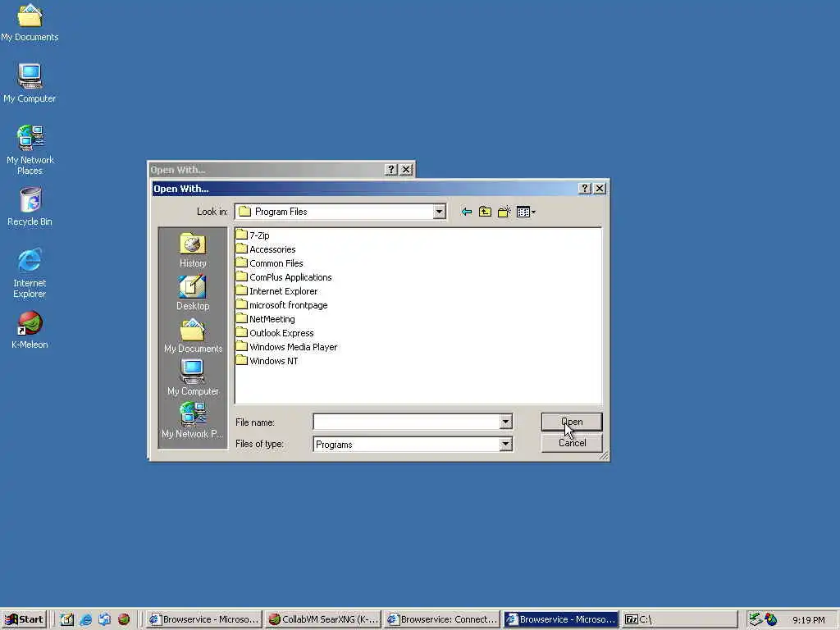Click the network tray icon
840x630 pixels.
point(756,619)
